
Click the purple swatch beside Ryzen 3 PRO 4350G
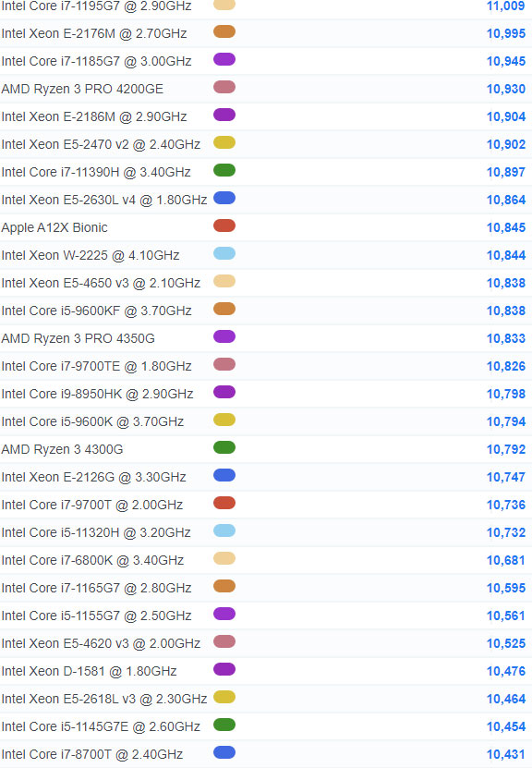tap(224, 337)
